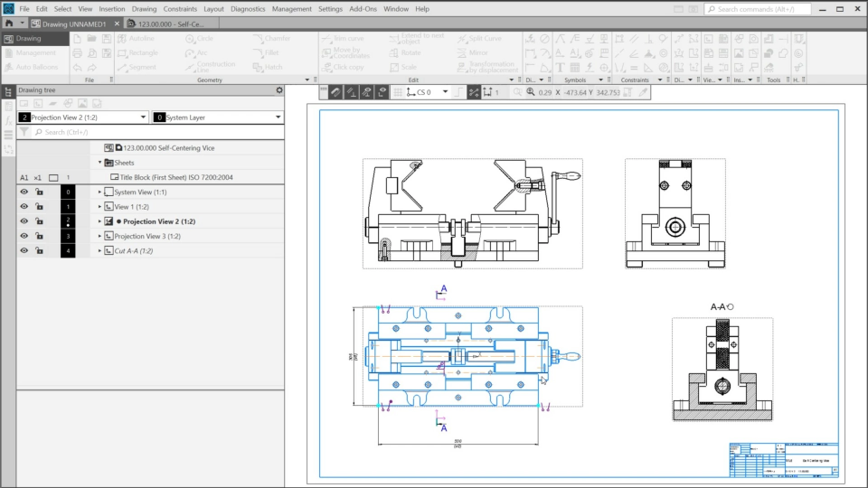Click the zoom-in magnifier beside 0.29
Viewport: 868px width, 488px height.
tap(531, 92)
